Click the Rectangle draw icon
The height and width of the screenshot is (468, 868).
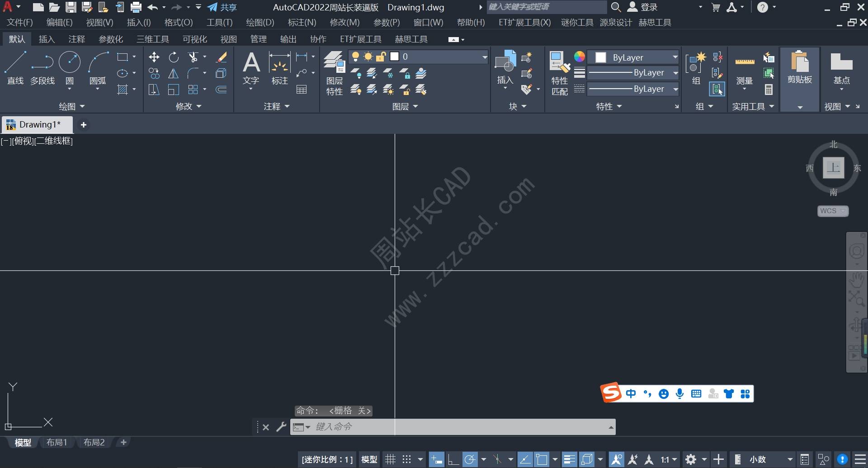(x=122, y=57)
